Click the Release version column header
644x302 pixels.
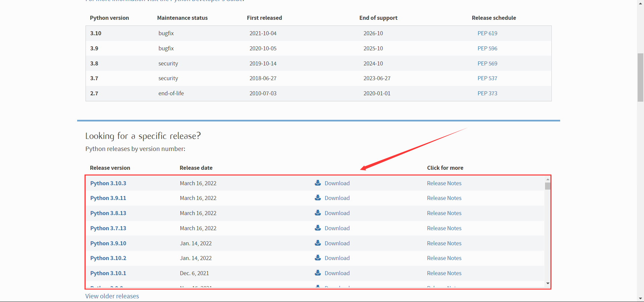[110, 168]
